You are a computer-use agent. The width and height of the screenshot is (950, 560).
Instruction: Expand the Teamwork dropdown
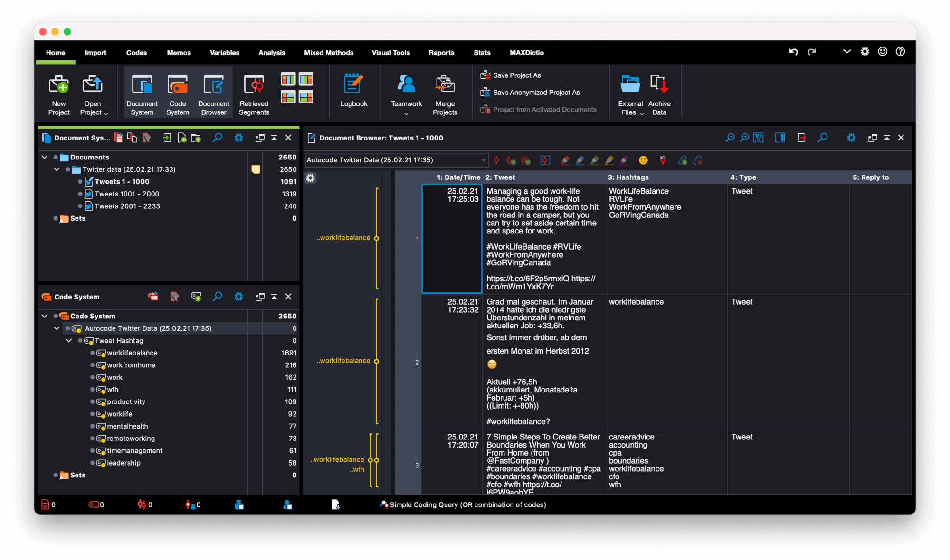point(406,114)
